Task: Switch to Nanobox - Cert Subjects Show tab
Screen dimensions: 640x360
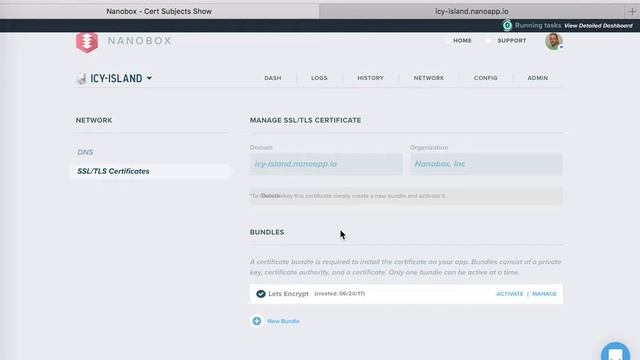Action: [159, 11]
